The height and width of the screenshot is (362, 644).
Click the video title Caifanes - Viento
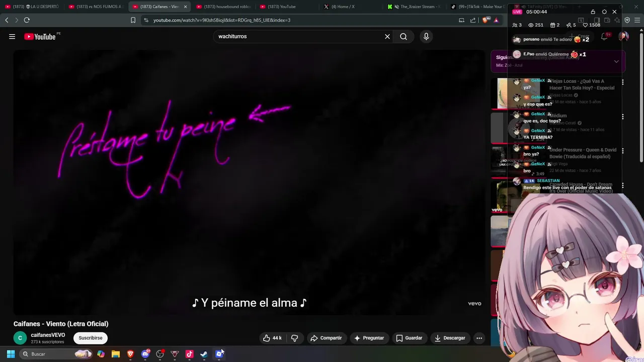coord(61,324)
